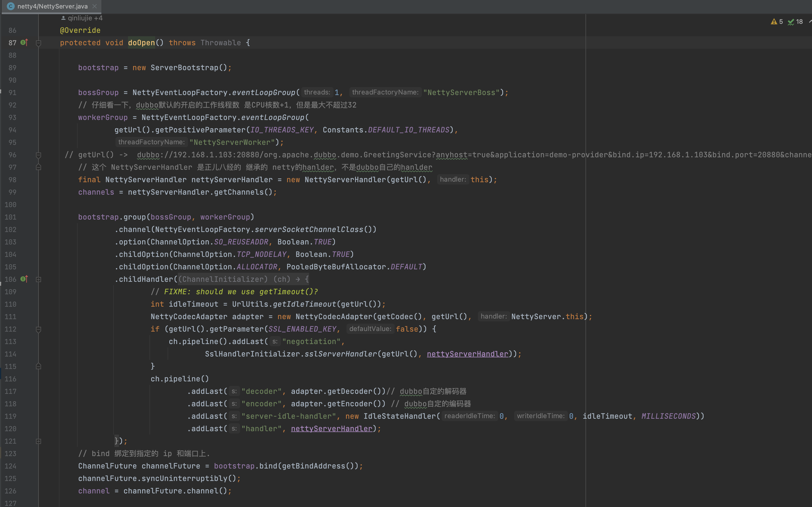Open the warnings indicator showing 5

coord(777,22)
